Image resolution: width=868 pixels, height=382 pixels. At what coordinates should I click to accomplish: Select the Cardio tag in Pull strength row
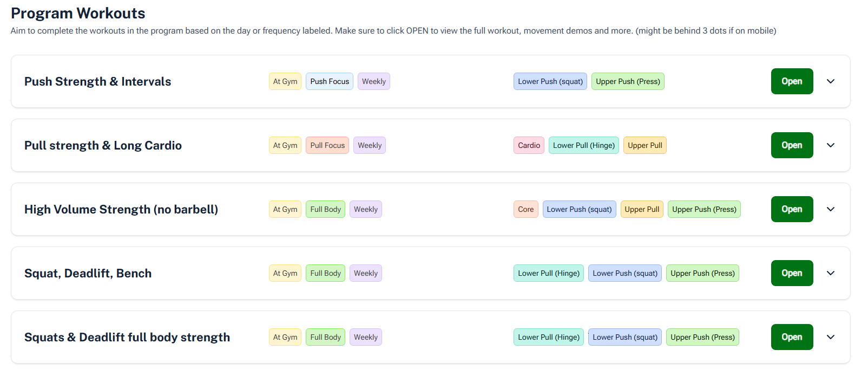coord(528,145)
